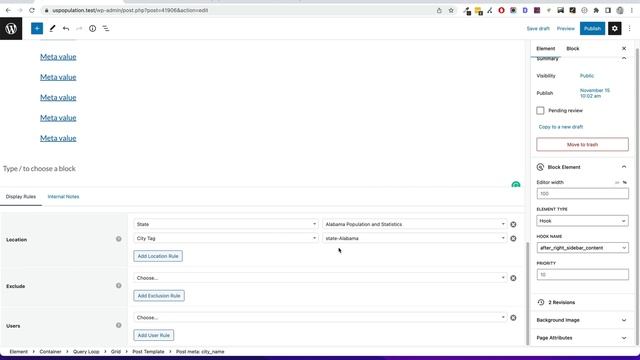This screenshot has width=640, height=360.
Task: Undo the last change
Action: point(66,29)
